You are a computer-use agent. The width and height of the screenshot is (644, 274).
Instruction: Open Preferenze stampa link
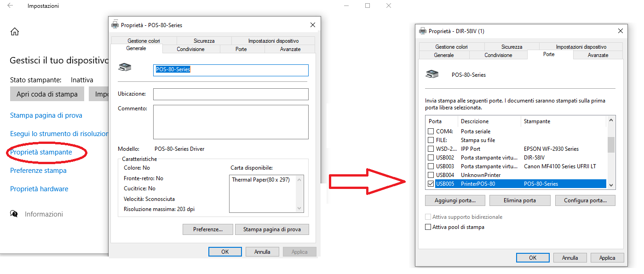pyautogui.click(x=38, y=171)
